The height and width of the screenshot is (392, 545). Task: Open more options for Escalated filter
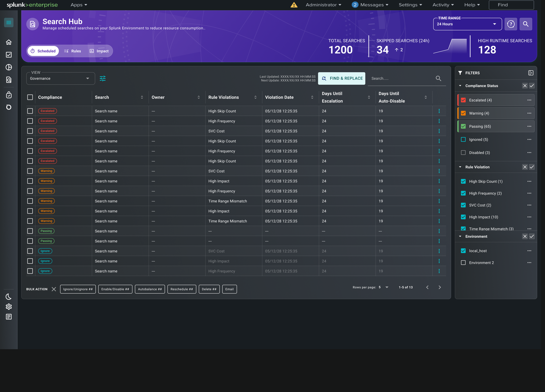point(529,100)
